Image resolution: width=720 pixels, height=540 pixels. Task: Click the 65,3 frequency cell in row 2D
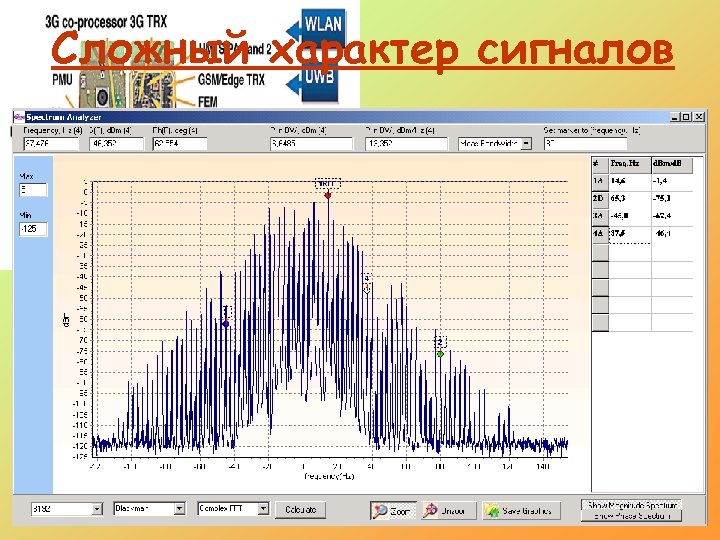630,199
